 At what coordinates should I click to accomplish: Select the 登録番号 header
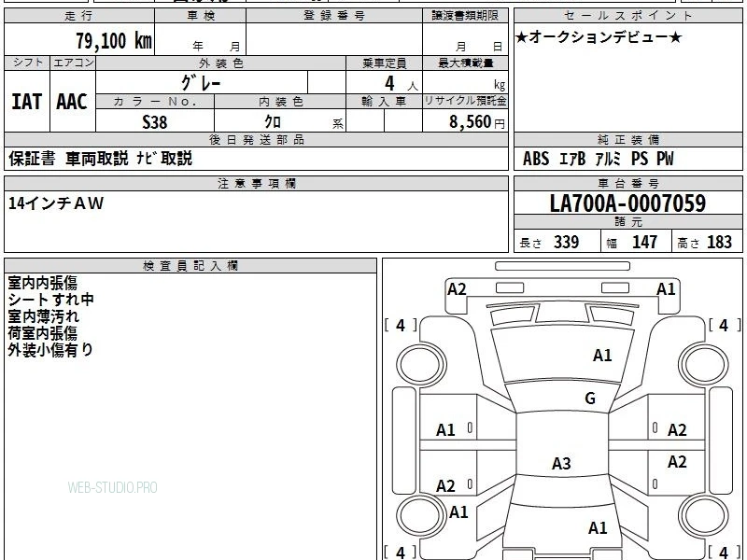click(334, 16)
